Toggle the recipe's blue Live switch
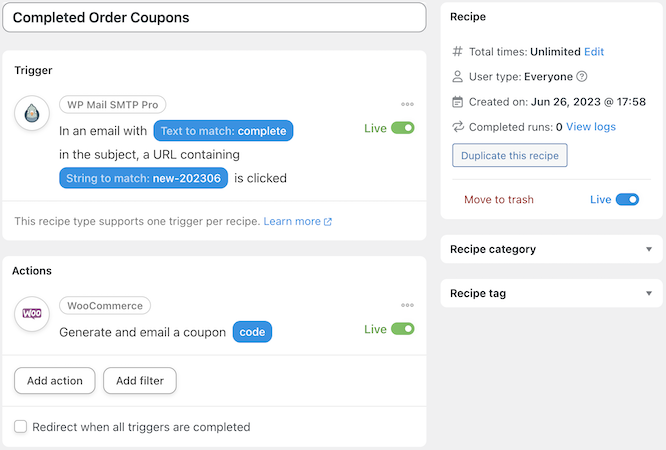Screen dimensions: 666x450 (627, 199)
